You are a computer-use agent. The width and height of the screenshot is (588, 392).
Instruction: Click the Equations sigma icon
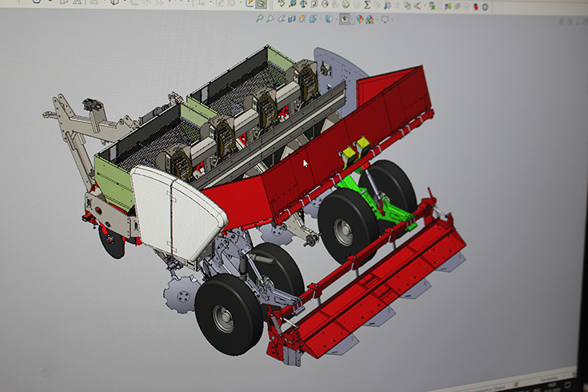(367, 5)
